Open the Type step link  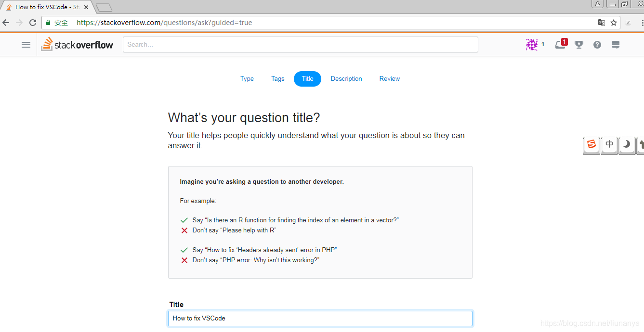(x=247, y=78)
